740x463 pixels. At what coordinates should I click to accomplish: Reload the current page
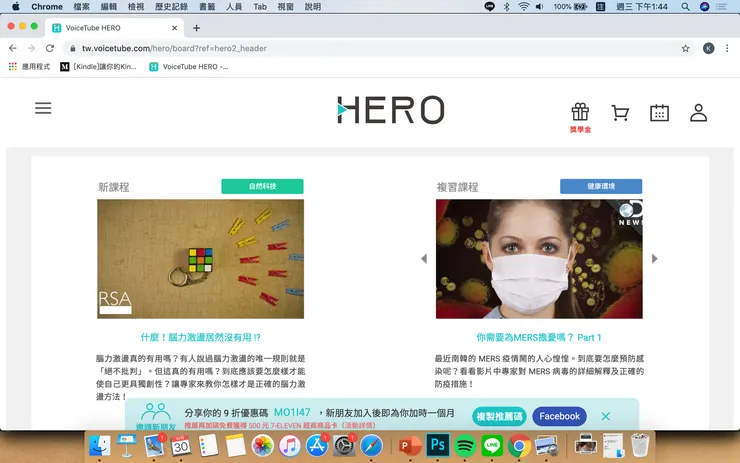(x=50, y=48)
